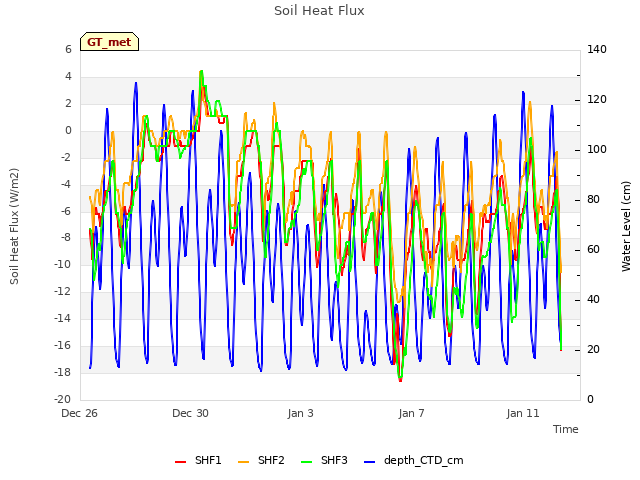Click the orange SHF2 legend color marker
The height and width of the screenshot is (480, 640).
(243, 462)
